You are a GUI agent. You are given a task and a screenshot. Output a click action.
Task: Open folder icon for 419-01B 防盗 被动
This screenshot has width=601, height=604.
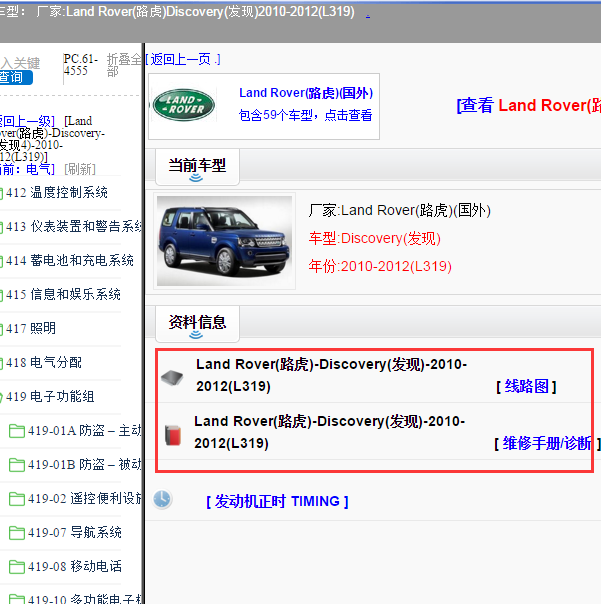(17, 465)
